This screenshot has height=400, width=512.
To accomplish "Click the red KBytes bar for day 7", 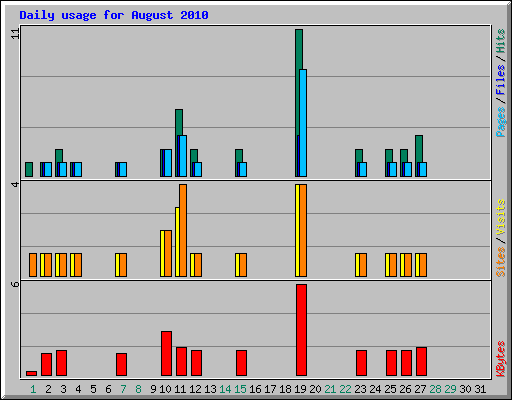I will coord(121,364).
